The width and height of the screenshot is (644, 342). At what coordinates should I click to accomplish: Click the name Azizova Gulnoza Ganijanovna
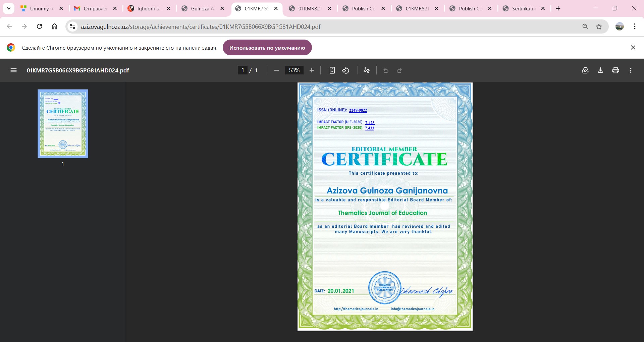coord(387,190)
